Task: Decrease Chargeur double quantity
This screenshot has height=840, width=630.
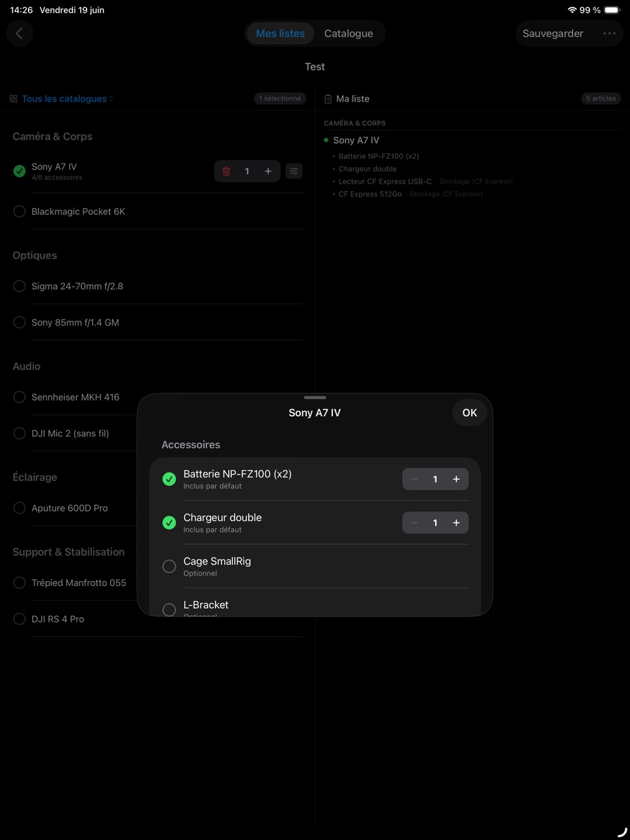Action: coord(414,523)
